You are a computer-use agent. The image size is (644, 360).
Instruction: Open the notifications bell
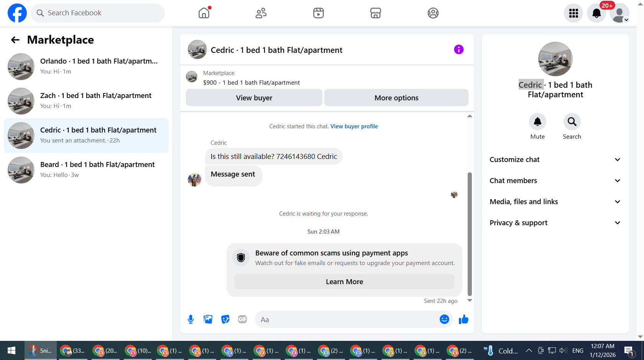point(596,13)
